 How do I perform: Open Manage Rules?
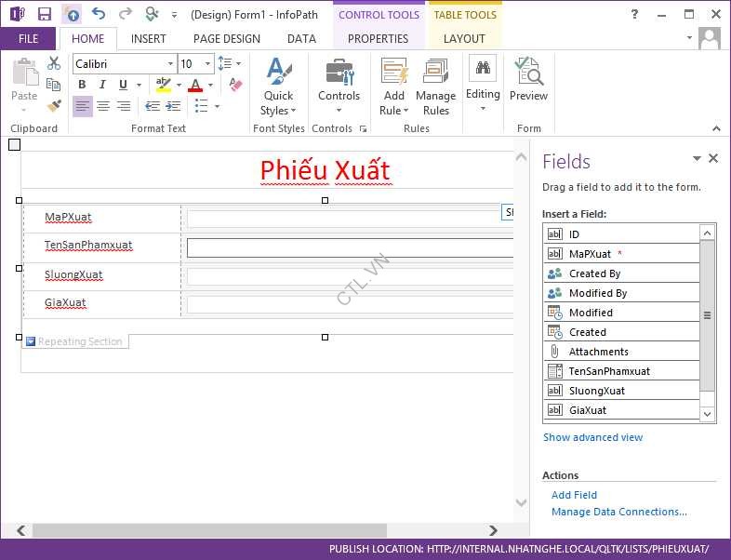click(x=435, y=87)
